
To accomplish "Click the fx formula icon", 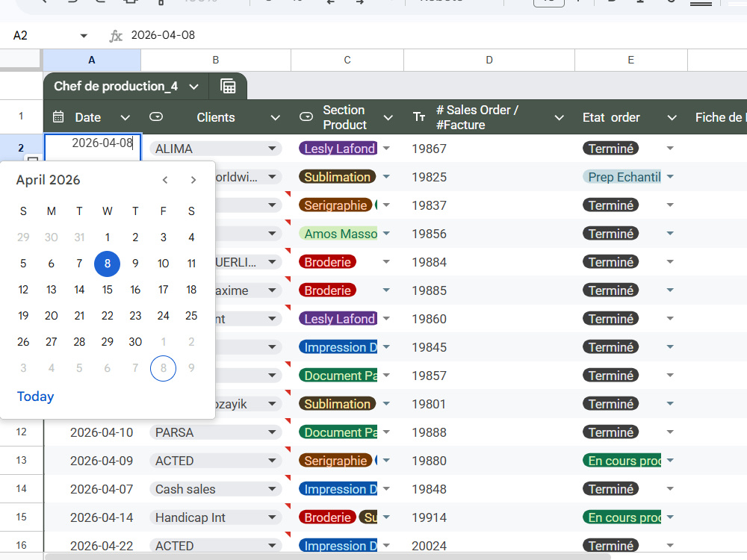I will (x=116, y=36).
